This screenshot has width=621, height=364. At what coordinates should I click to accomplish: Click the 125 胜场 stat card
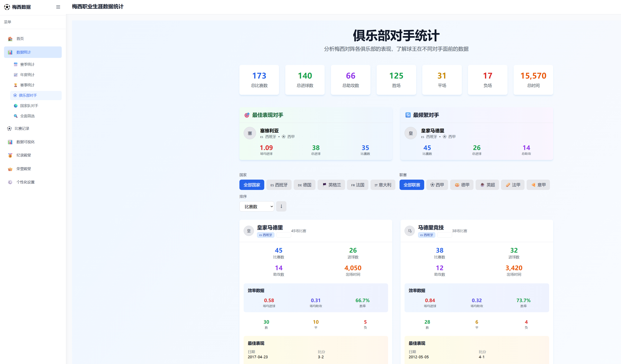pyautogui.click(x=396, y=80)
